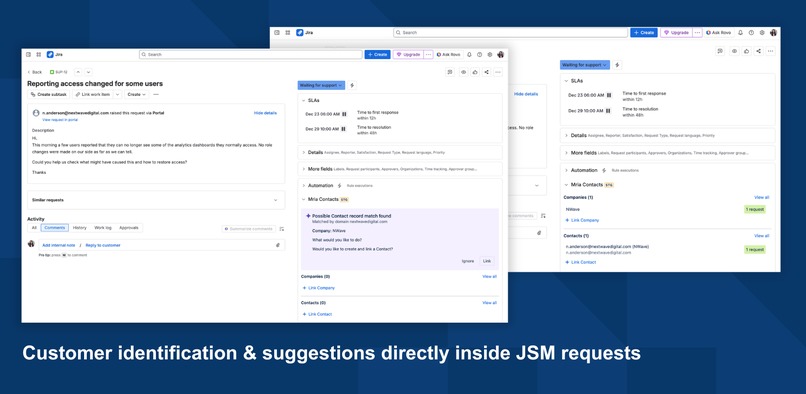Viewport: 806px width, 394px height.
Task: Go Back from issue view
Action: pos(34,72)
